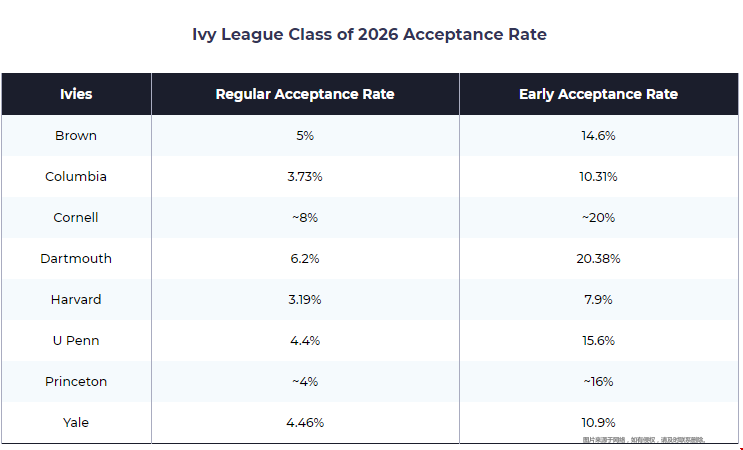Click the Ivy League Class of 2026 title
This screenshot has width=743, height=450.
pyautogui.click(x=369, y=34)
